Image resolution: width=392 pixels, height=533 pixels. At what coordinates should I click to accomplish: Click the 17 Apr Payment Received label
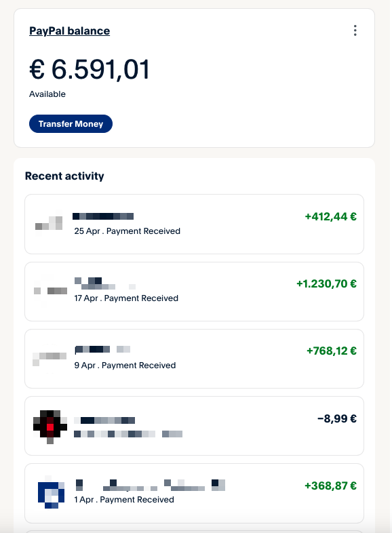pyautogui.click(x=126, y=298)
